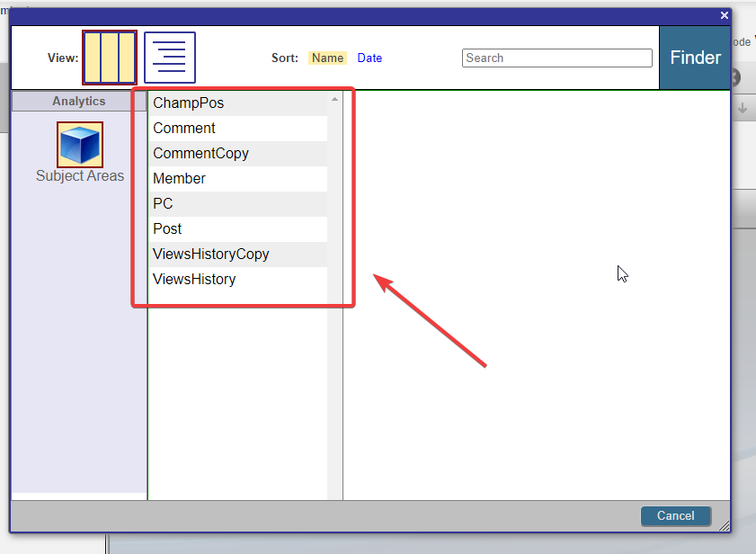
Task: Click the Subject Areas label
Action: coord(80,175)
